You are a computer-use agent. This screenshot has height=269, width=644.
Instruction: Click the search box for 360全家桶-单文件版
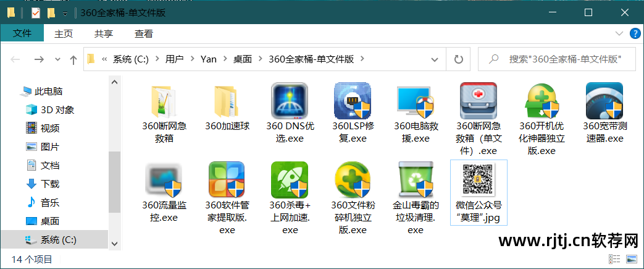pos(558,59)
